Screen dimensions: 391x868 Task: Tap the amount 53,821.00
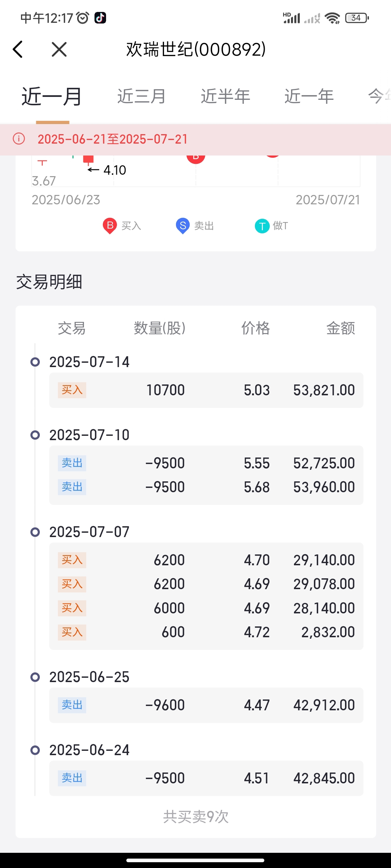pos(324,390)
